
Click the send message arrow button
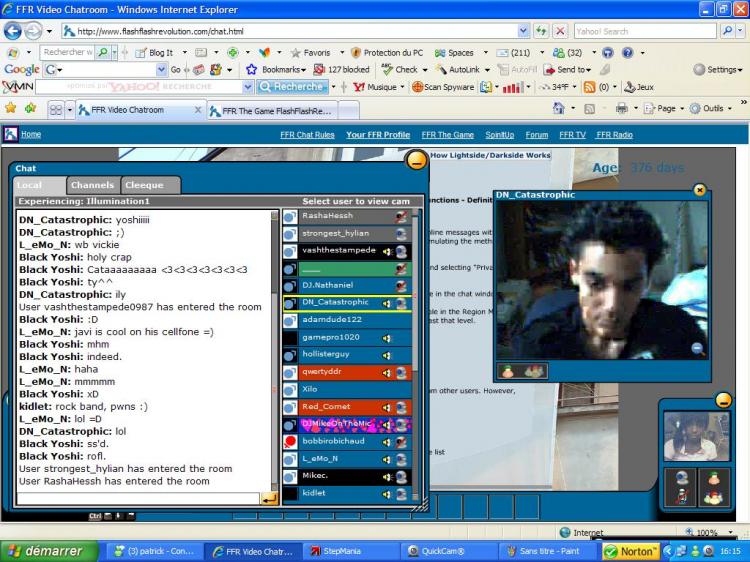click(269, 498)
